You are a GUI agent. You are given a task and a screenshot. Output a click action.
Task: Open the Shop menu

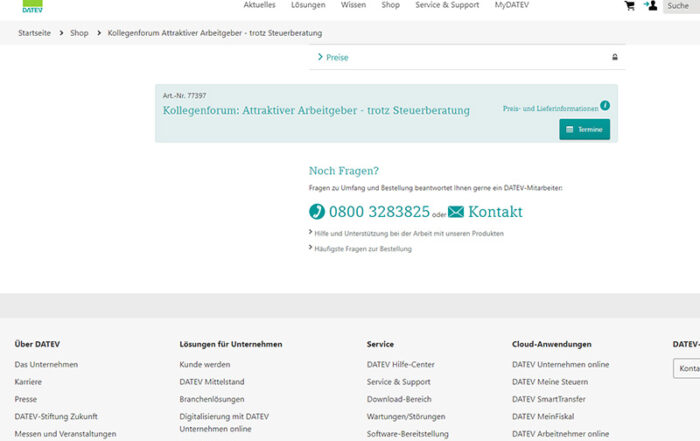click(391, 5)
